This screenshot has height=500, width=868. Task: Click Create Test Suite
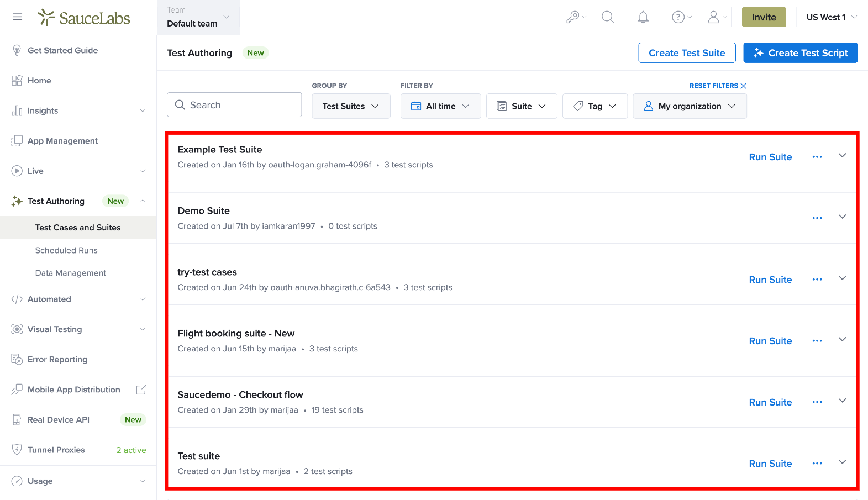tap(687, 53)
